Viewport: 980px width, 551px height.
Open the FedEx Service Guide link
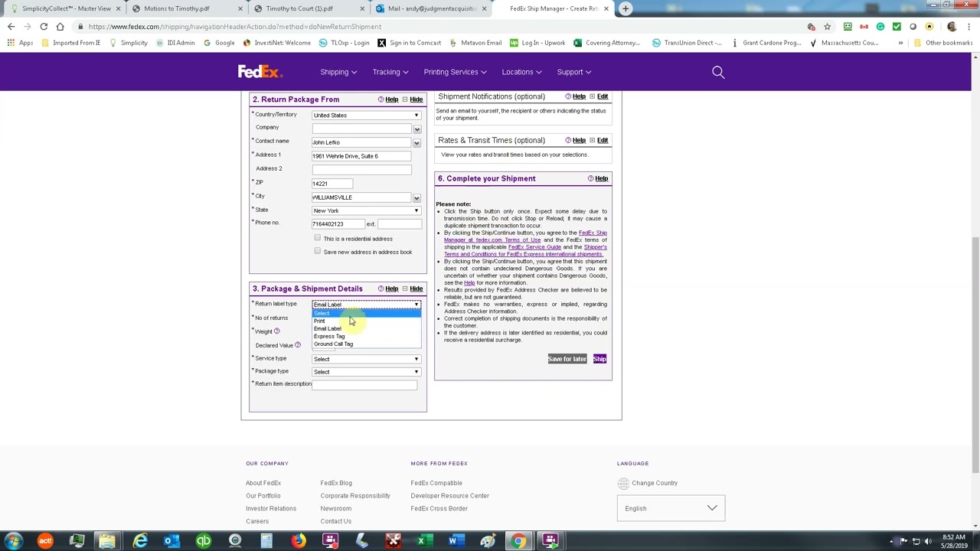pos(534,247)
